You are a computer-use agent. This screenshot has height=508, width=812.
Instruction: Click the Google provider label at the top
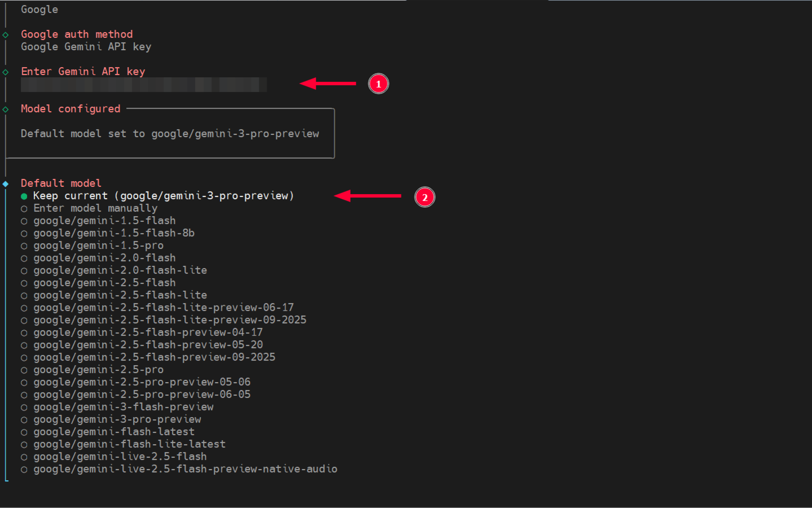click(x=39, y=9)
